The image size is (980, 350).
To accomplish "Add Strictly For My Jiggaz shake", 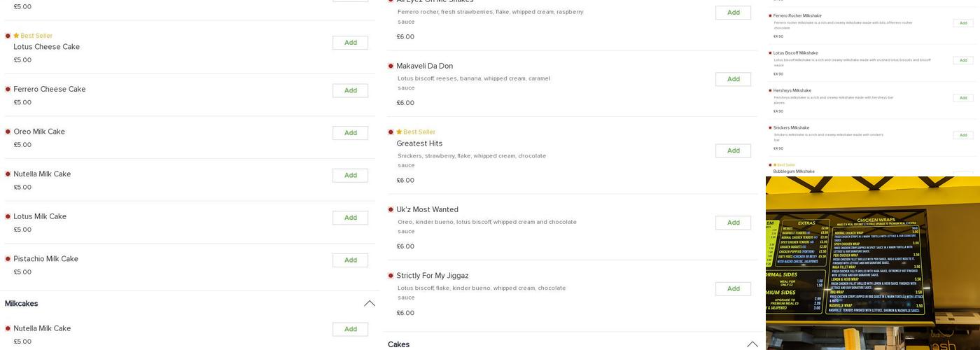I will [x=733, y=288].
